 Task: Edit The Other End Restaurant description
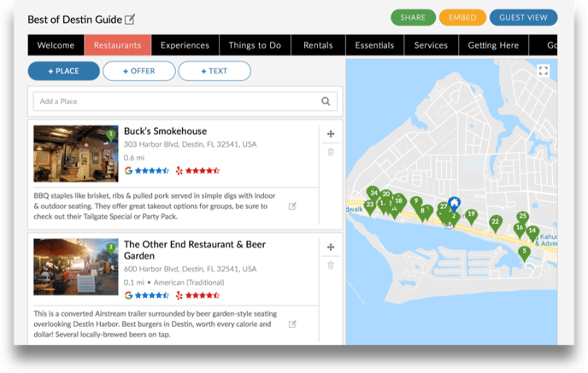click(292, 324)
